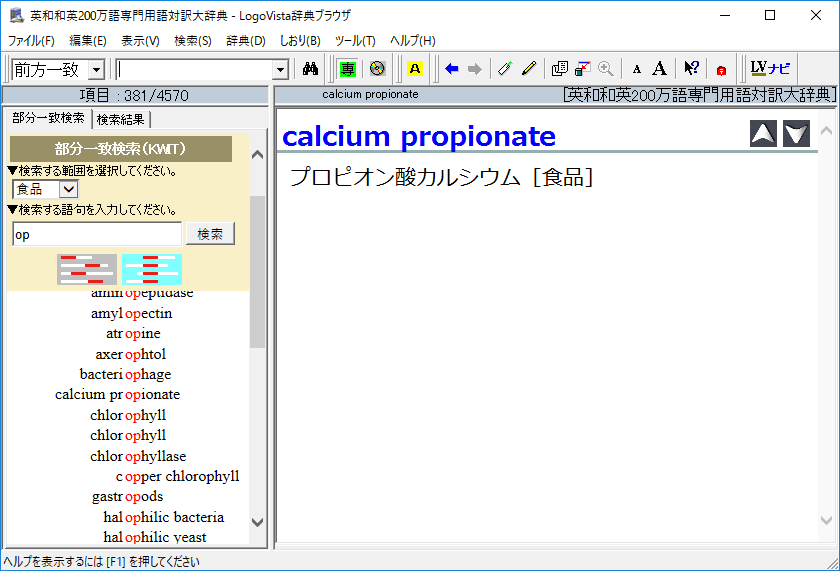The width and height of the screenshot is (840, 571).
Task: Click the green 専 dictionary icon
Action: tap(347, 69)
